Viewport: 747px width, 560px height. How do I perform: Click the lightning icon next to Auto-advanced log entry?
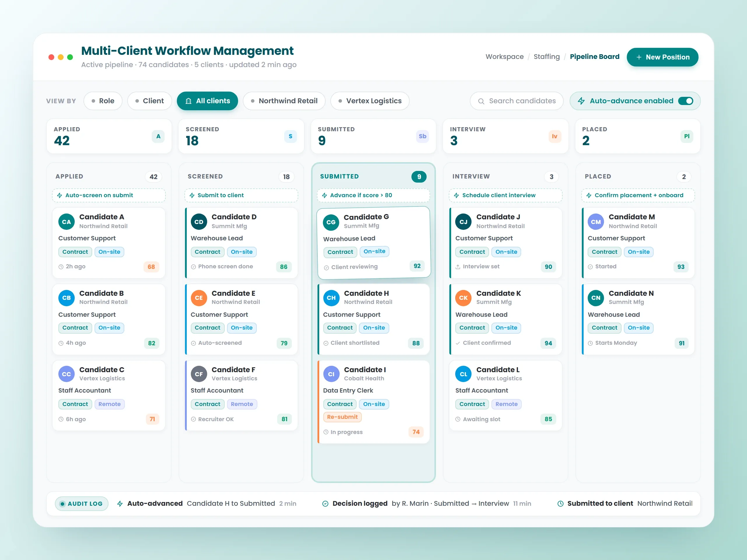click(120, 504)
